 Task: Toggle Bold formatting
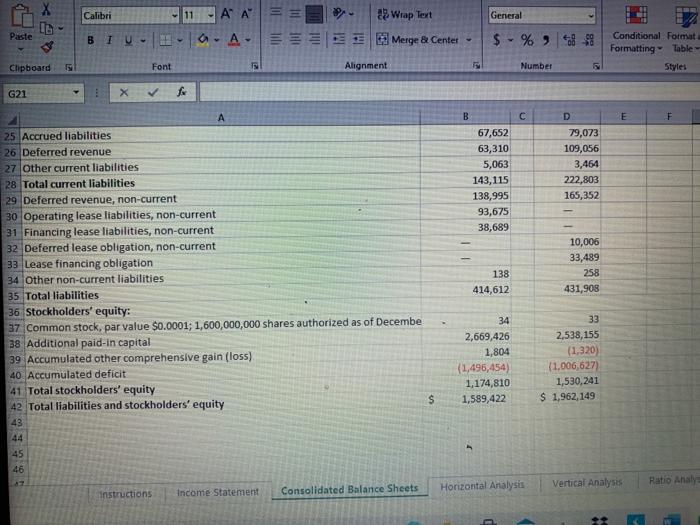pos(91,40)
